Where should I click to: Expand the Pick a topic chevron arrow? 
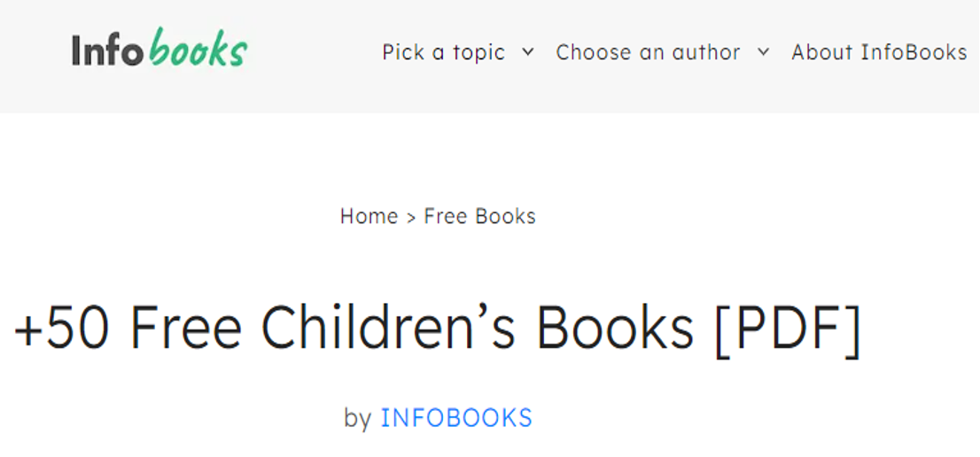coord(528,51)
